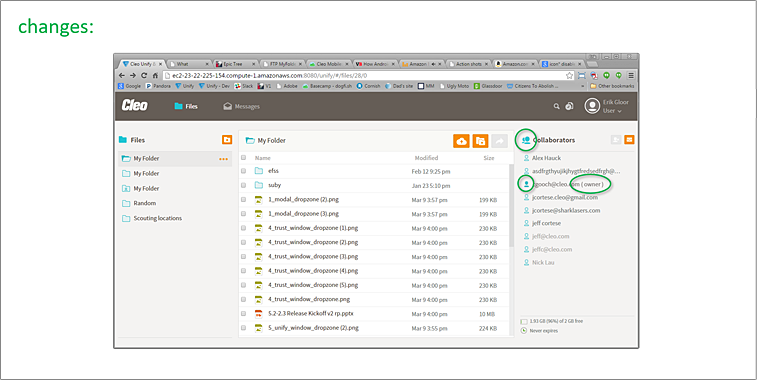Click the file list vertical scrollbar
Viewport: 757px width, 380px height.
click(x=511, y=205)
